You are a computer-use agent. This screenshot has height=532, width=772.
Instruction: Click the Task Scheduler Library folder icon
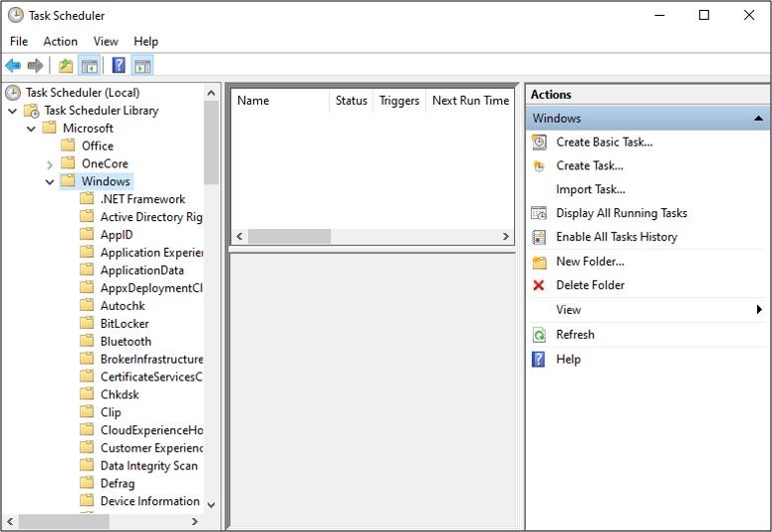click(x=32, y=111)
